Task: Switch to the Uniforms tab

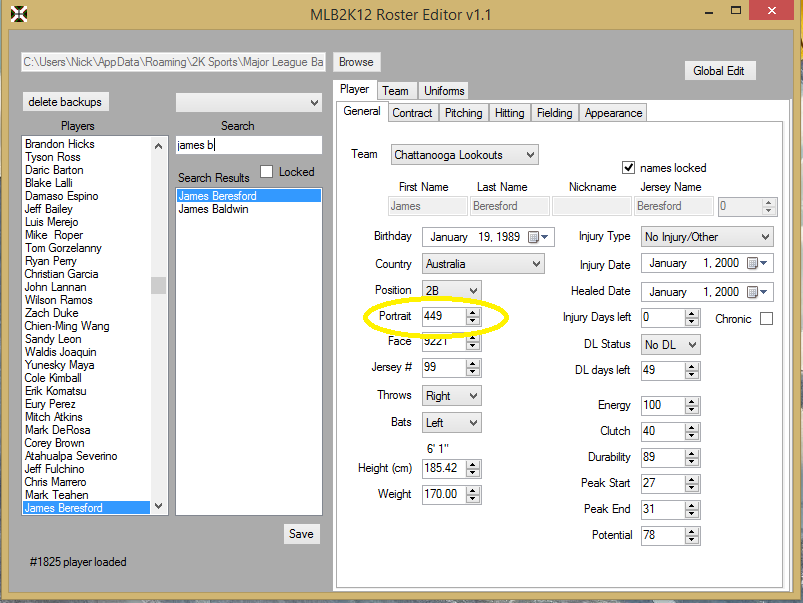Action: [444, 91]
